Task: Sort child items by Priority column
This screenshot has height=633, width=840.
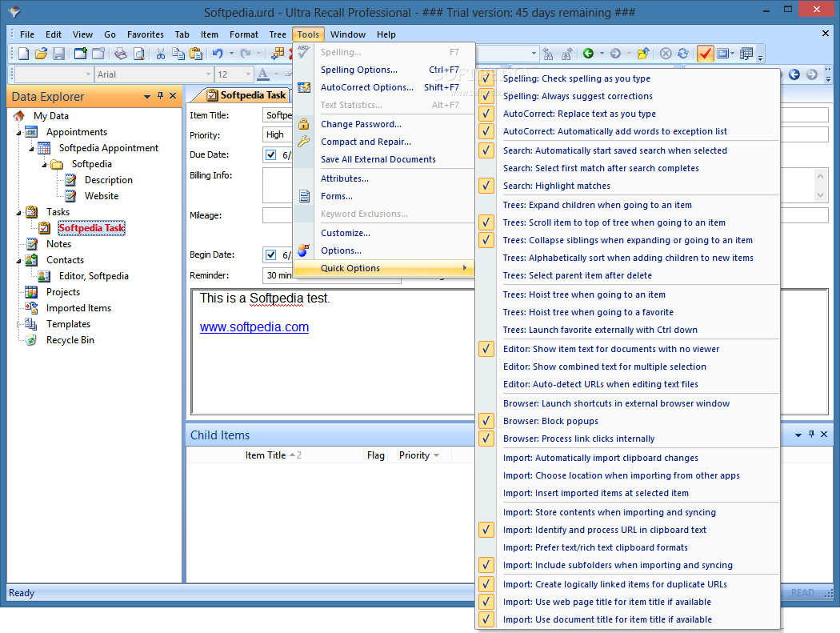Action: (x=419, y=455)
